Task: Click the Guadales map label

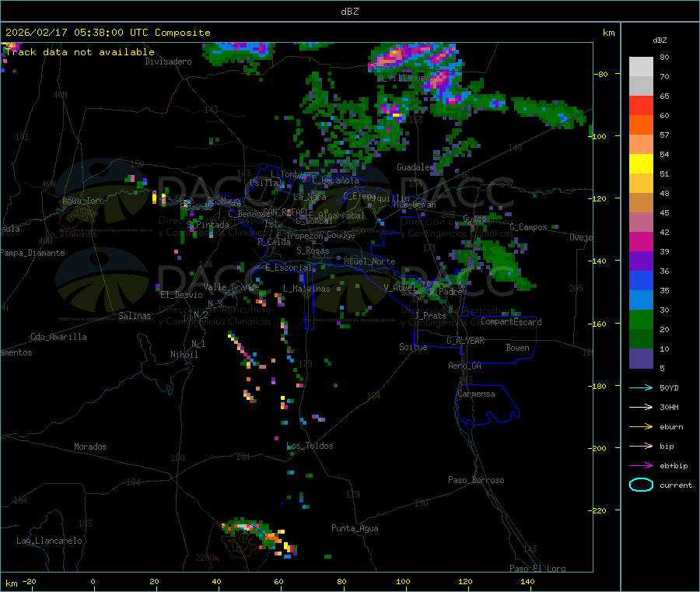Action: [415, 167]
